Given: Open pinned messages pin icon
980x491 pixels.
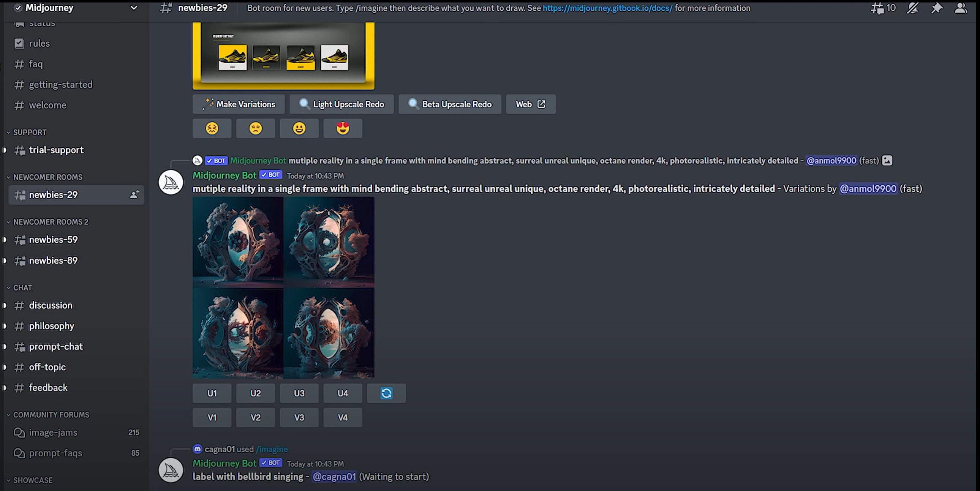Looking at the screenshot, I should [x=937, y=8].
